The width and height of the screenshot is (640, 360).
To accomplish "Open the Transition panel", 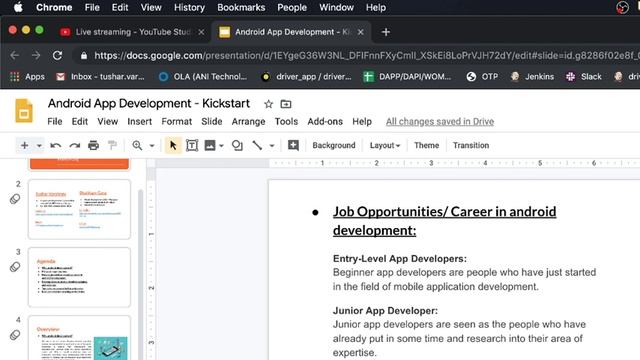I will [x=471, y=145].
